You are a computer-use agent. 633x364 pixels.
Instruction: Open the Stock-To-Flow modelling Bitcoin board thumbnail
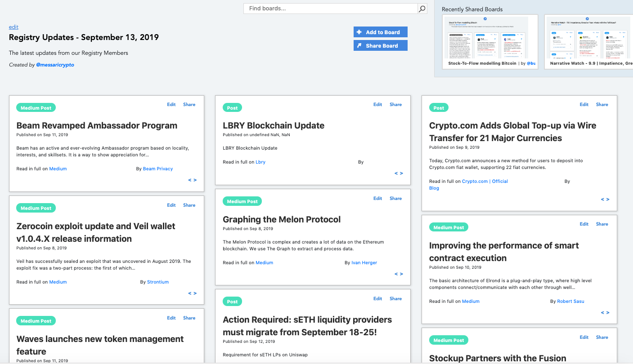tap(491, 40)
